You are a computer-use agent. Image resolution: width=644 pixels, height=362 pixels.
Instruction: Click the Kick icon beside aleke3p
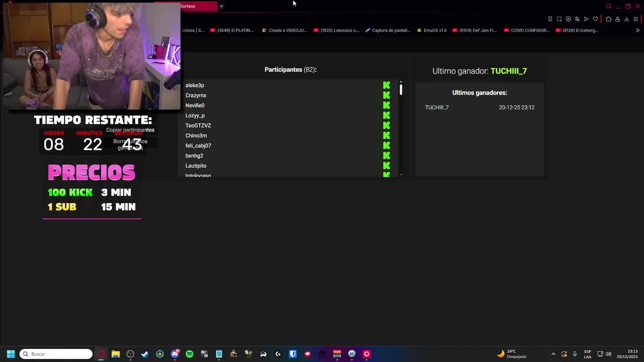point(386,85)
